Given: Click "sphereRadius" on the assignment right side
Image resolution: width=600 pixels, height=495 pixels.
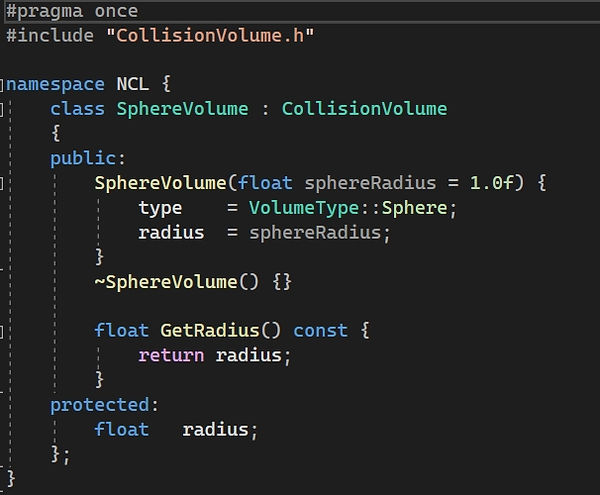Looking at the screenshot, I should (x=315, y=233).
